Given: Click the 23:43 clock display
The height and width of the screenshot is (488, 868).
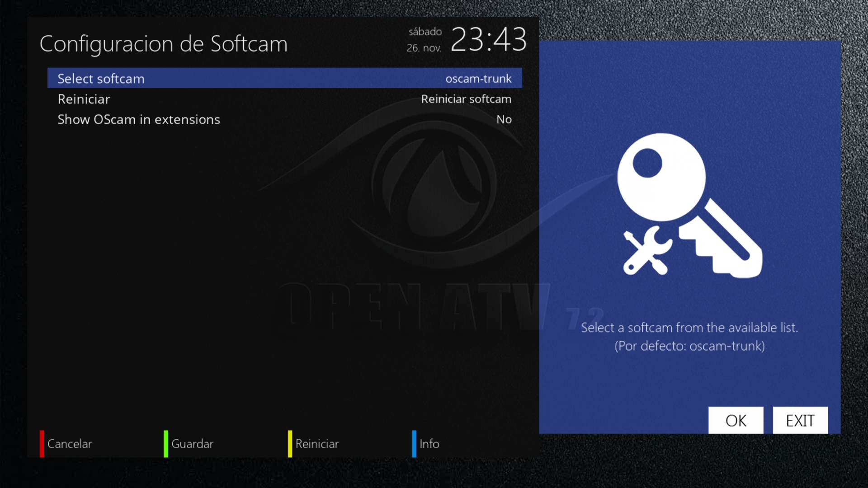Looking at the screenshot, I should [x=489, y=39].
